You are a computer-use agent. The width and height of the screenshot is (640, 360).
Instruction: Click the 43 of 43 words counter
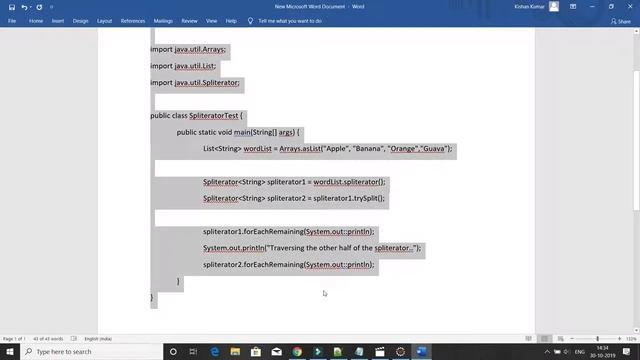tap(48, 339)
